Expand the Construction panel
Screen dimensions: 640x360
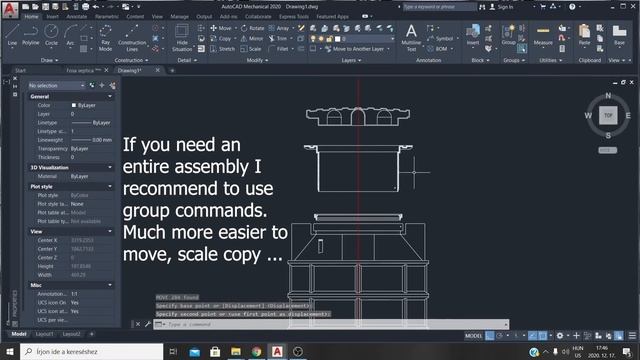[131, 60]
